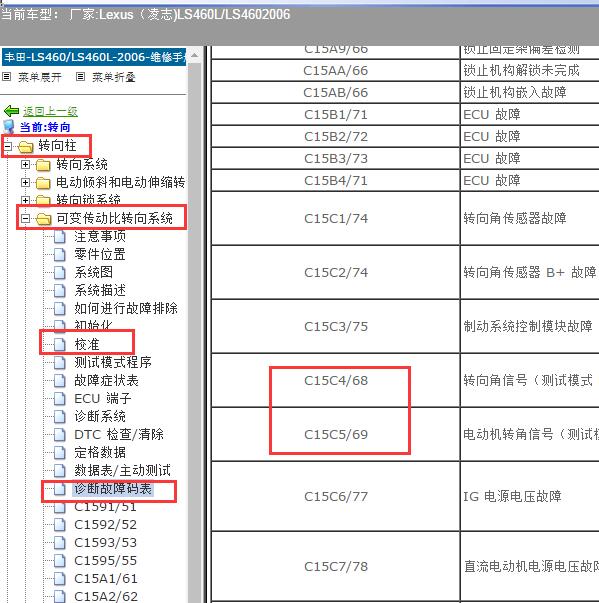
Task: Expand the 转向锁系统 folder node
Action: click(25, 200)
